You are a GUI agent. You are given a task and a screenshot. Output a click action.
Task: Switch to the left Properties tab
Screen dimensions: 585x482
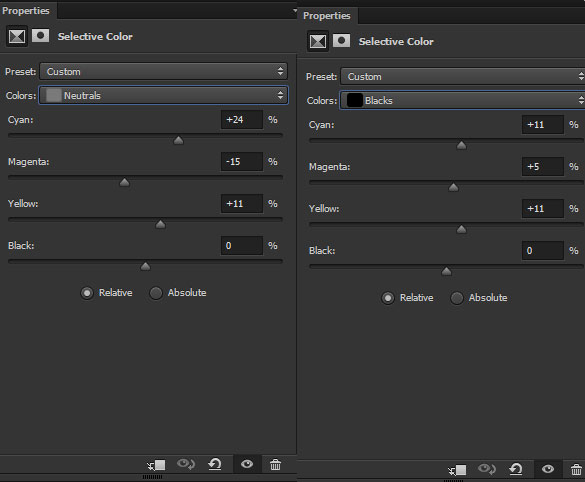click(x=26, y=11)
